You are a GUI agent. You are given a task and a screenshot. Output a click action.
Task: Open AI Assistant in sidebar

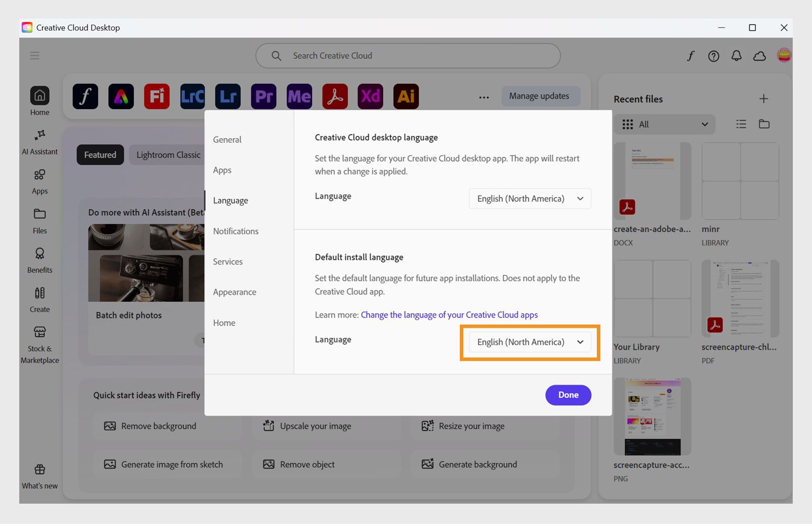(40, 143)
